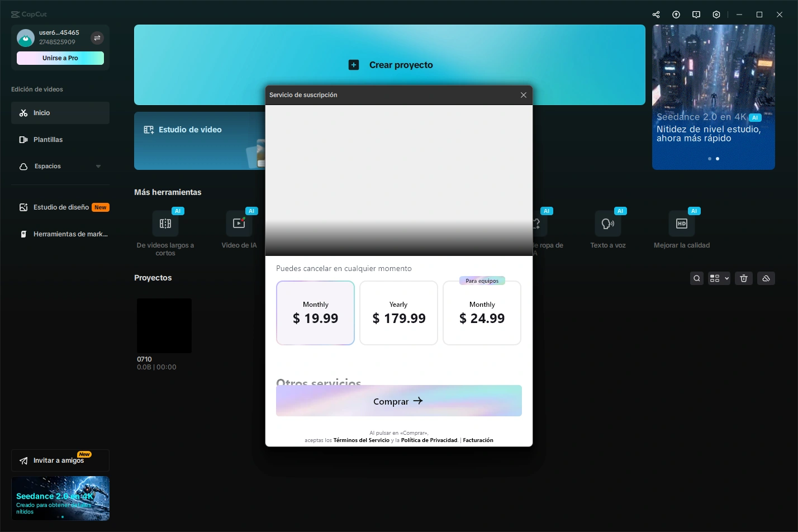Click the switch account arrows icon
This screenshot has height=532, width=798.
click(x=97, y=38)
